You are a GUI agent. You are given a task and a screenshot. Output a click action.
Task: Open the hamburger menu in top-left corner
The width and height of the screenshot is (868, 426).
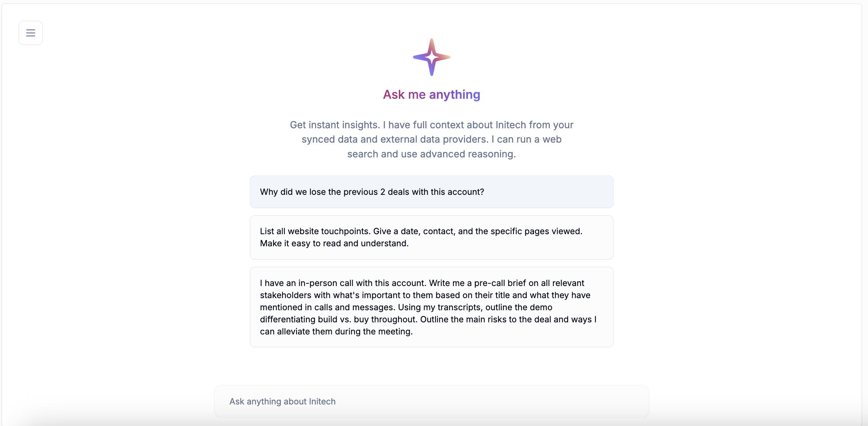pyautogui.click(x=31, y=33)
